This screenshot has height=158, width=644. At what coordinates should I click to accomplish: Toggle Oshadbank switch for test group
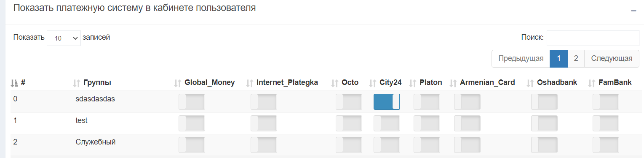tap(544, 123)
